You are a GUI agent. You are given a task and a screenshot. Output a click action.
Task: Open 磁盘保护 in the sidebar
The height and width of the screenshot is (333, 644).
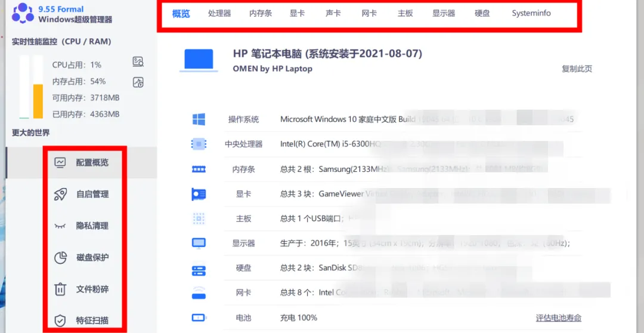tap(92, 257)
